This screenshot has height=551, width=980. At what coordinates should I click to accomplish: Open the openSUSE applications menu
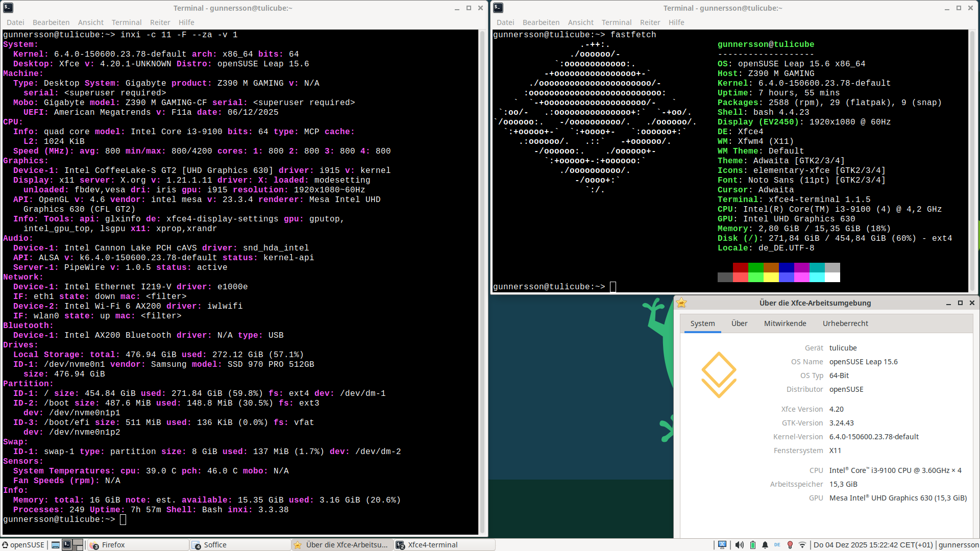pos(23,545)
